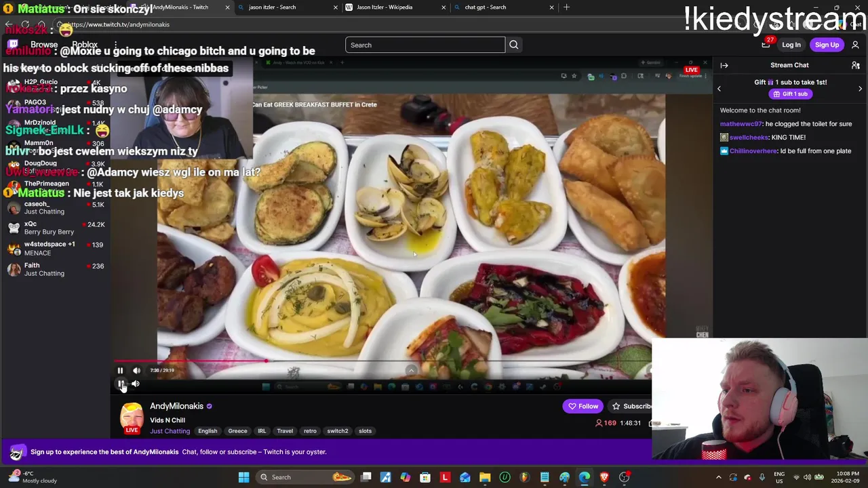Open the user account menu icon

click(x=855, y=45)
